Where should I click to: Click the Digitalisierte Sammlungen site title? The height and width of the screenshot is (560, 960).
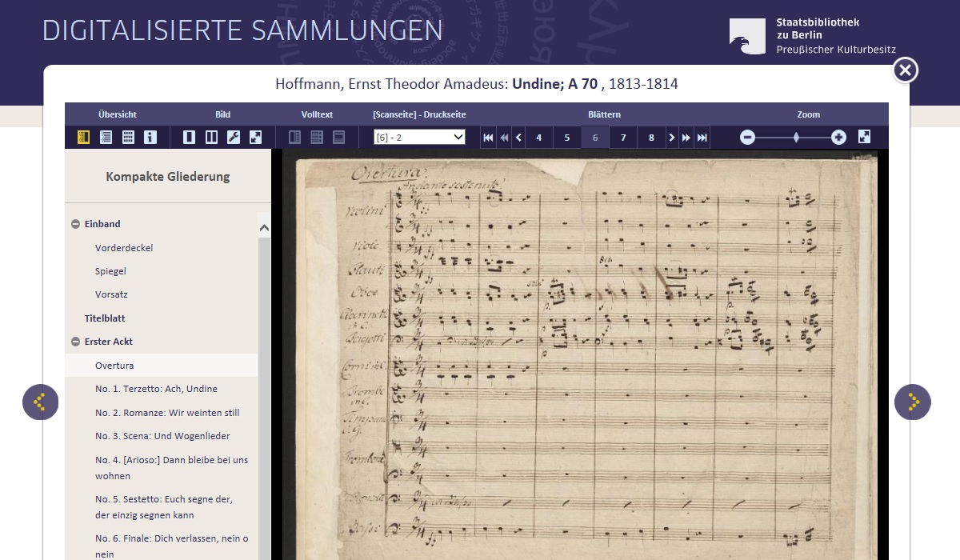point(242,30)
